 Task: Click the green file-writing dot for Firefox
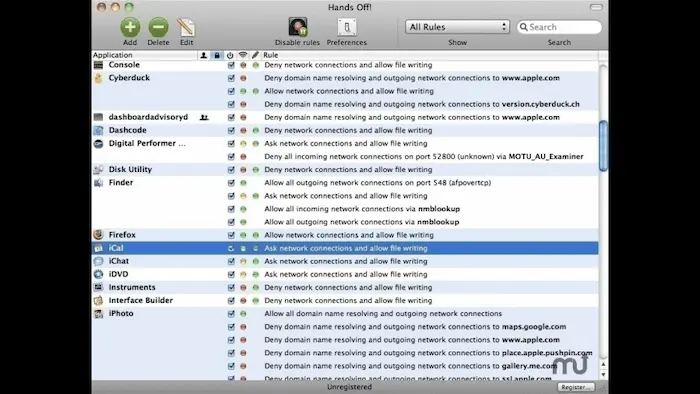(x=256, y=235)
